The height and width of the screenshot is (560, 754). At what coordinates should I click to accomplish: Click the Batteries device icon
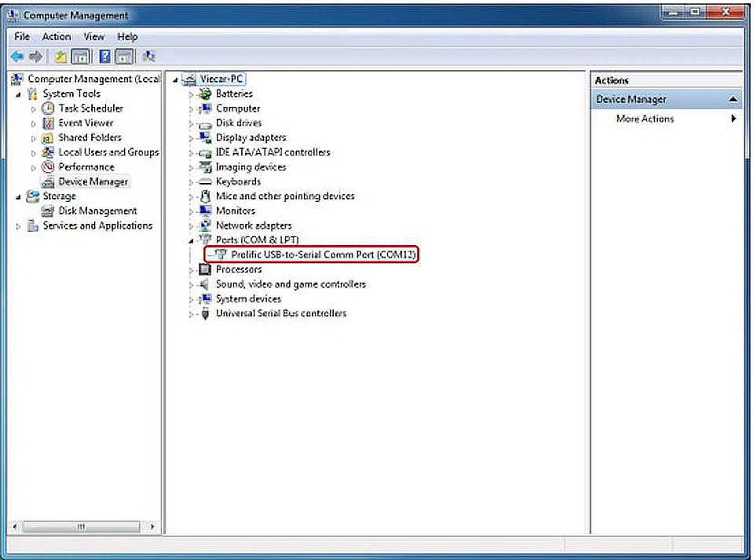[x=205, y=93]
